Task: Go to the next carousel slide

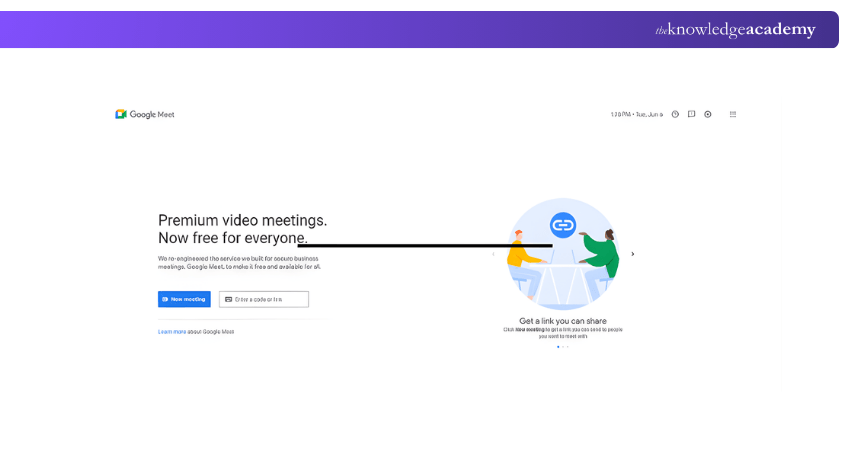Action: tap(633, 254)
